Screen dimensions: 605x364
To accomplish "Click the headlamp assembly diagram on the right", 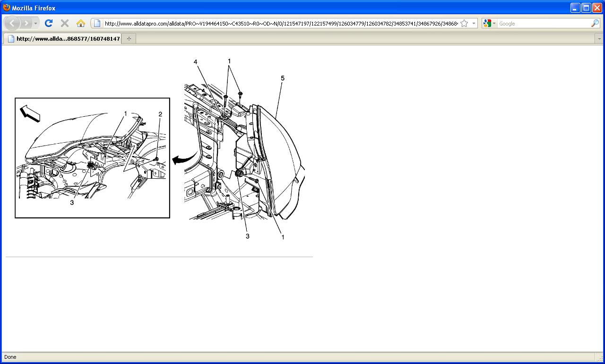I will (x=244, y=149).
